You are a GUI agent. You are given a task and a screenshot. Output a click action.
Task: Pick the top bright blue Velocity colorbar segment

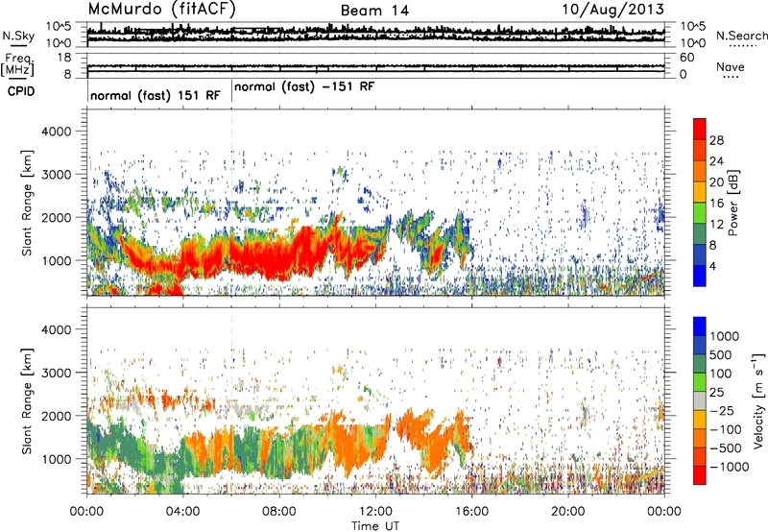(x=700, y=326)
